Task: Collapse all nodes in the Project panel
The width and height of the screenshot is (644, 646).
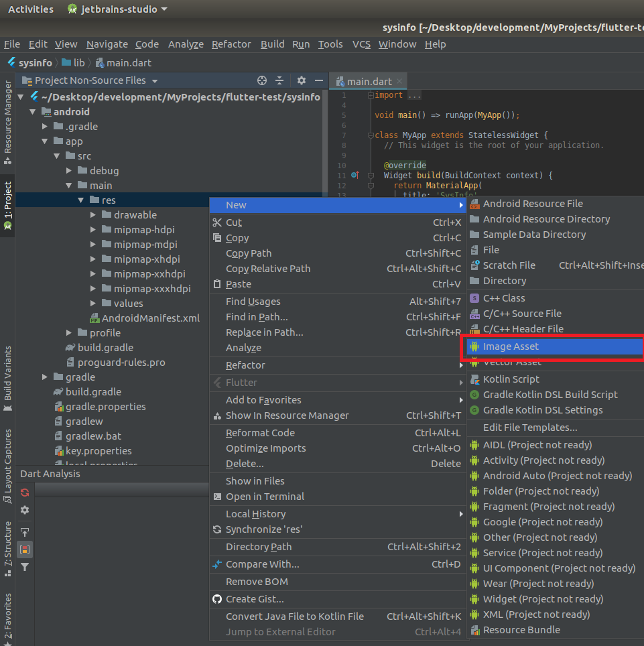Action: tap(279, 80)
